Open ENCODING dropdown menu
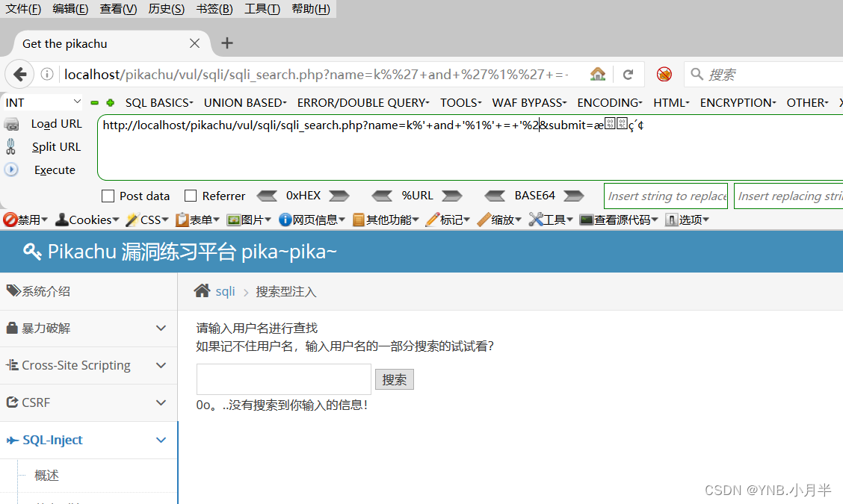 610,102
